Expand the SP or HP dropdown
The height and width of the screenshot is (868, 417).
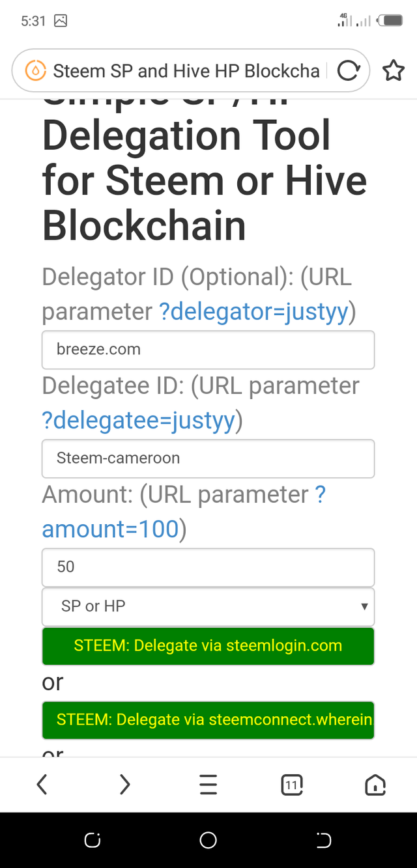tap(208, 606)
